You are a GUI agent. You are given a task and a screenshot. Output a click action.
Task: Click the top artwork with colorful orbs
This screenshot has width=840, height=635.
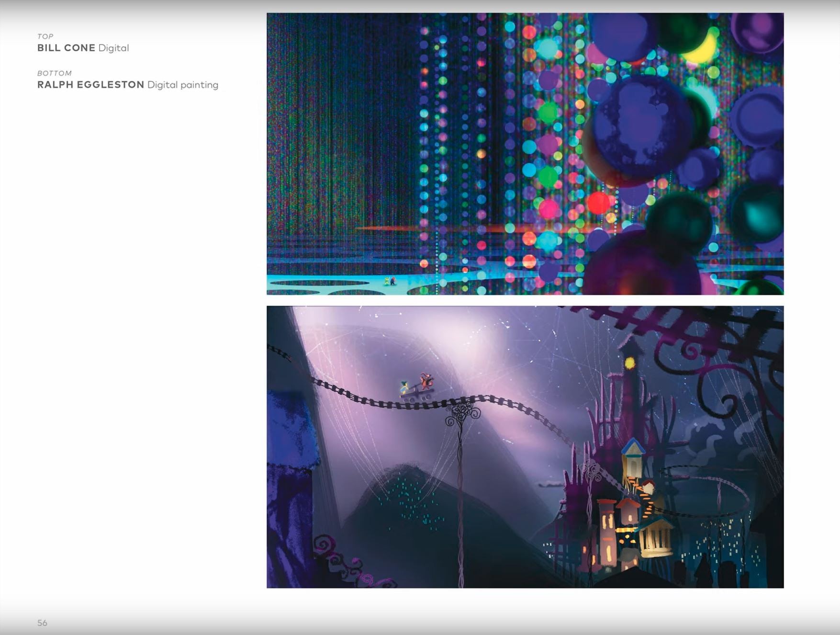pyautogui.click(x=525, y=154)
